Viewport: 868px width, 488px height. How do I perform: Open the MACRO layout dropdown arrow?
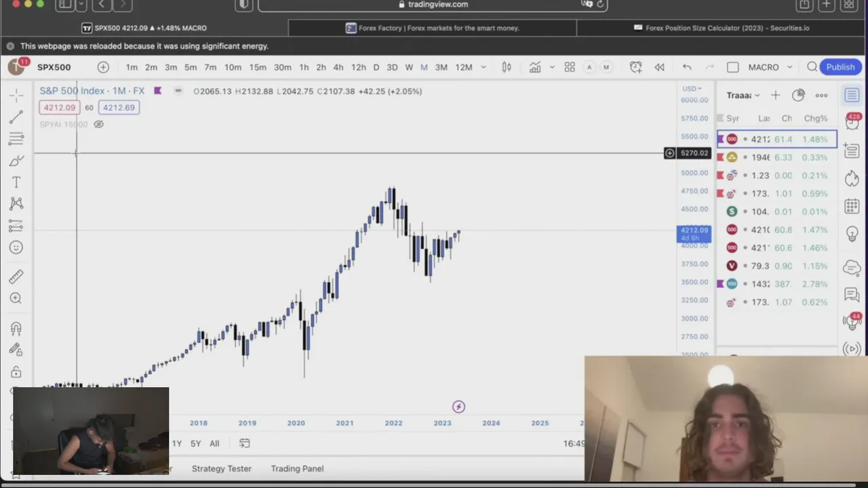(x=789, y=67)
